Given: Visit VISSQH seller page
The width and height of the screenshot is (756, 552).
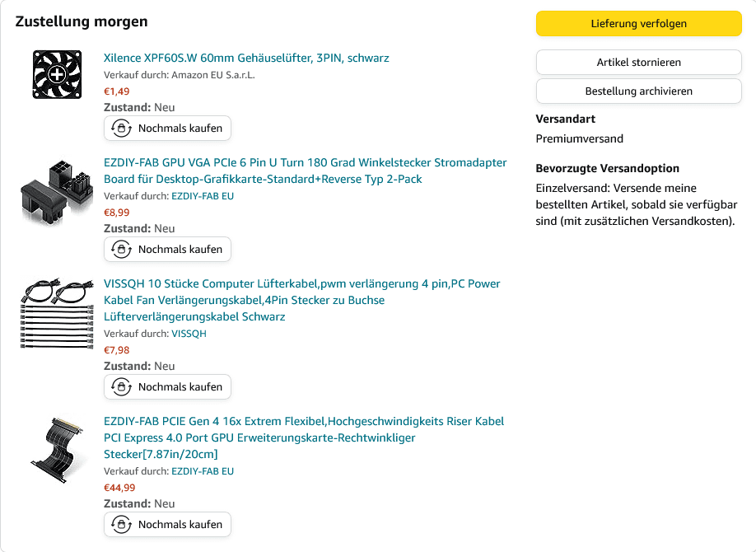Looking at the screenshot, I should click(189, 334).
